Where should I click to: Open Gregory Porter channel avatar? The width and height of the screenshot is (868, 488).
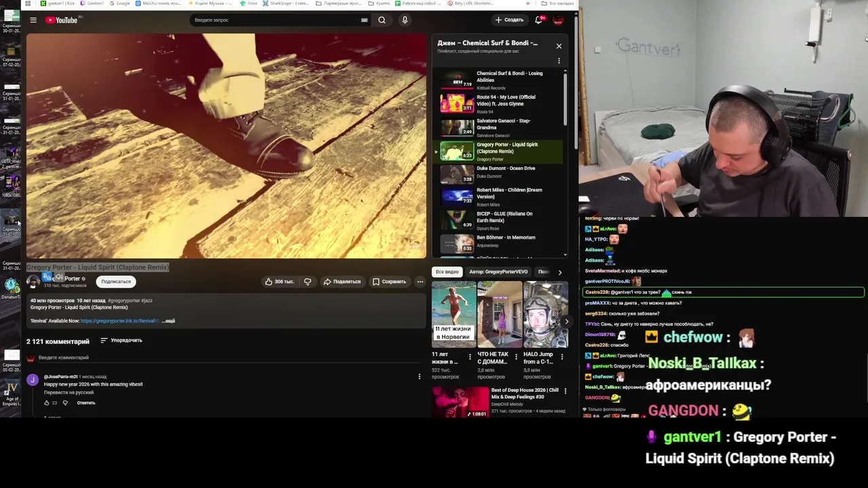tap(33, 281)
